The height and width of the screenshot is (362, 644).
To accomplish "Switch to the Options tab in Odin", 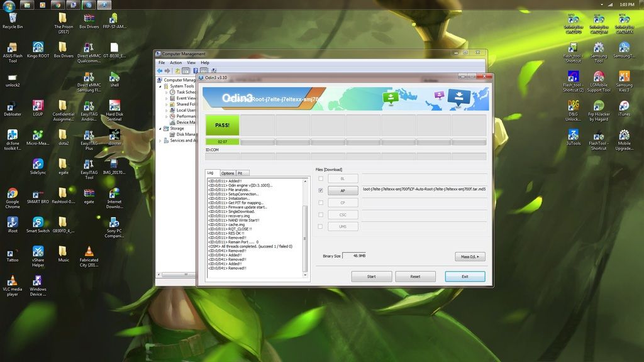I will click(228, 173).
